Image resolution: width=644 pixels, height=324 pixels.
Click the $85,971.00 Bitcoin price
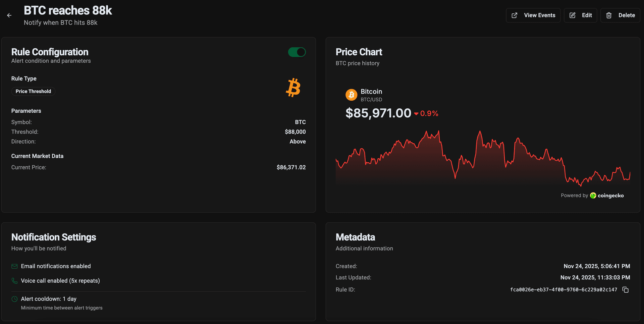click(378, 113)
